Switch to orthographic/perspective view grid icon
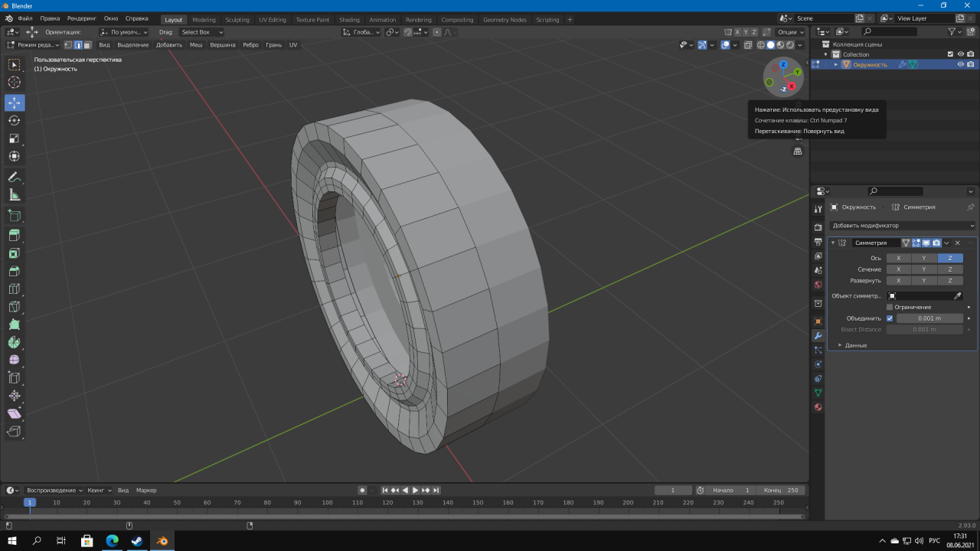 [798, 152]
